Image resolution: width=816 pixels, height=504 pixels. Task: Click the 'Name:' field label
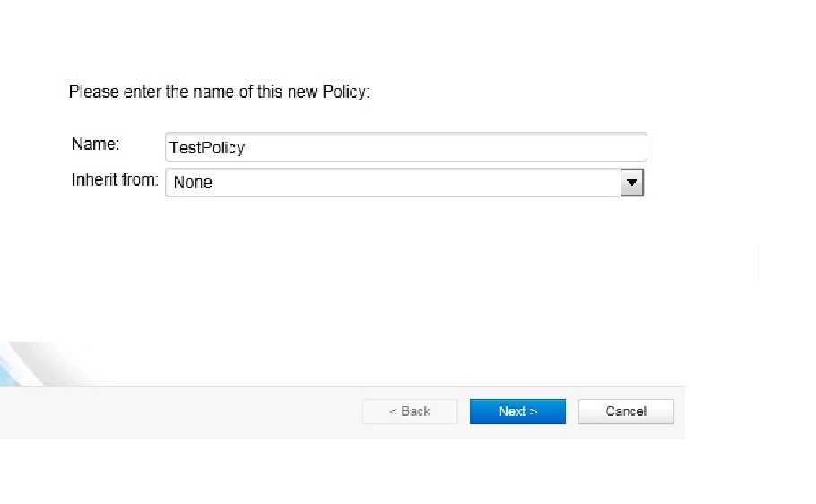tap(95, 144)
